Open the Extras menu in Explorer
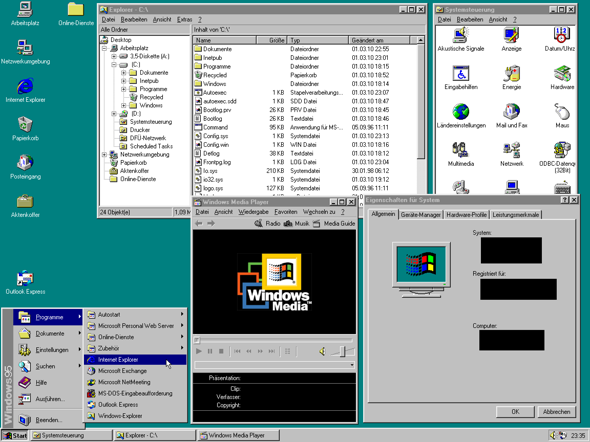590x442 pixels. (x=184, y=20)
